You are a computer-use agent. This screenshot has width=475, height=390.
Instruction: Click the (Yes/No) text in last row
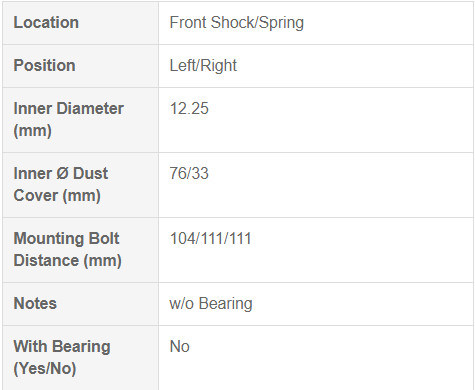[45, 368]
